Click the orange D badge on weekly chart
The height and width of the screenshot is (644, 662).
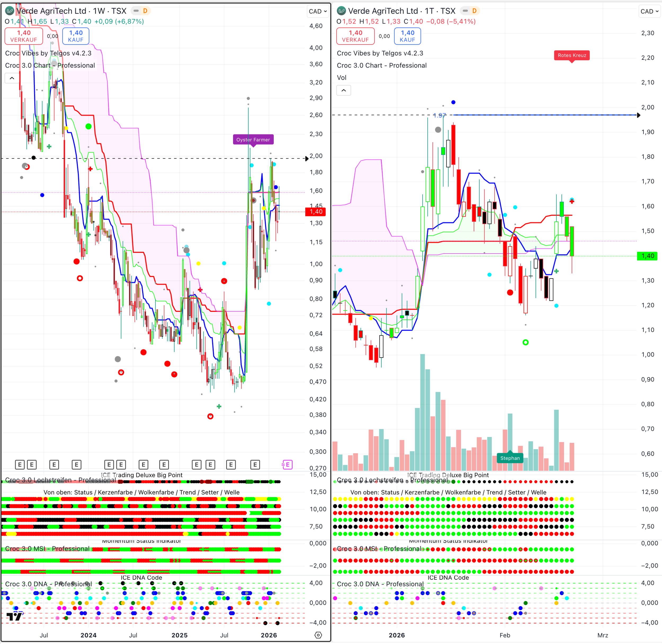(145, 11)
